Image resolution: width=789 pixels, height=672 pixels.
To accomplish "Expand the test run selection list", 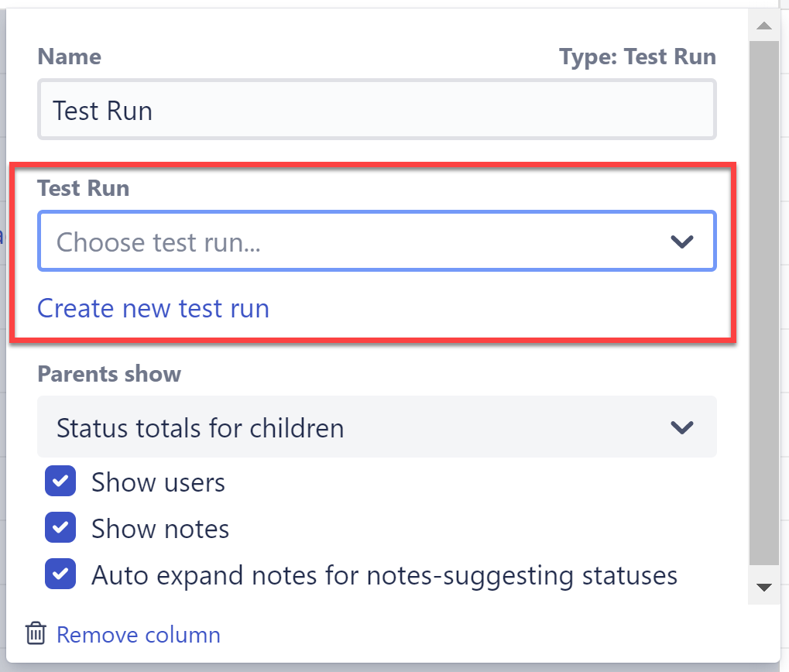I will pyautogui.click(x=377, y=241).
